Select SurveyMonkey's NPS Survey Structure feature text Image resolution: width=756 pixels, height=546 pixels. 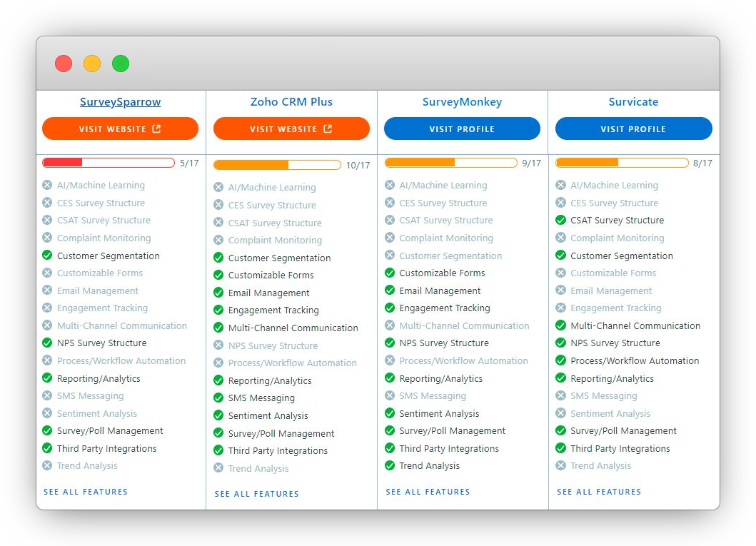click(444, 343)
